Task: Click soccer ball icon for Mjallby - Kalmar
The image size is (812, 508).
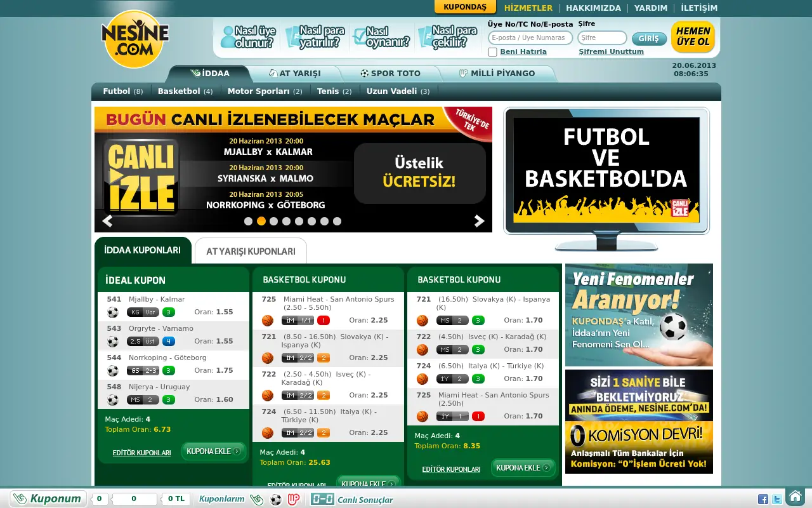Action: (x=113, y=312)
